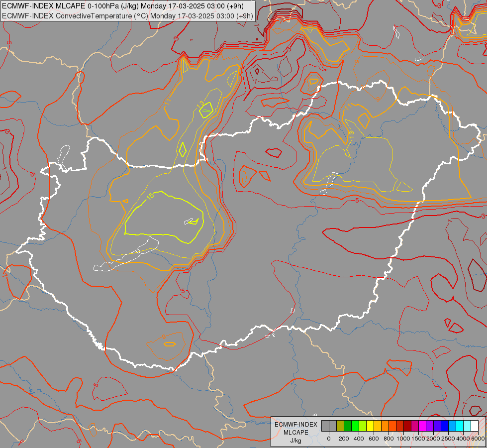Viewport: 487px width, 448px height.
Task: Click the MLCAPE 0-100hPa title line
Action: 123,6
